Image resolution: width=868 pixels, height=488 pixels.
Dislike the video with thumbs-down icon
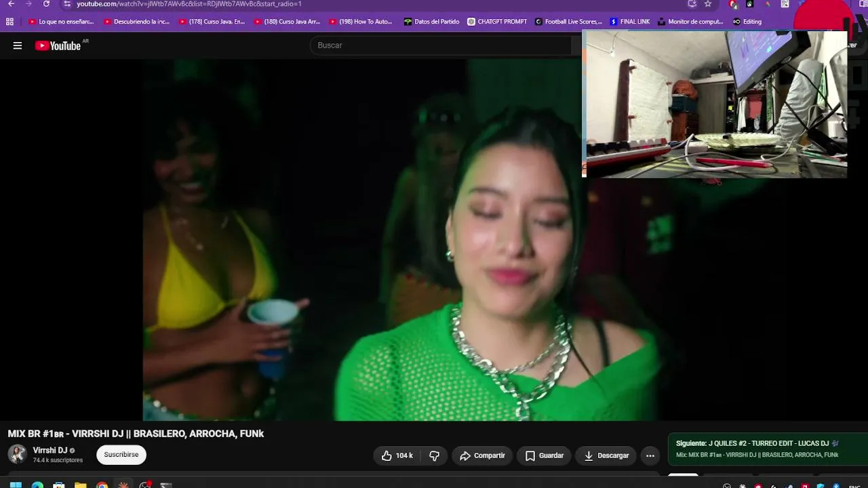435,455
